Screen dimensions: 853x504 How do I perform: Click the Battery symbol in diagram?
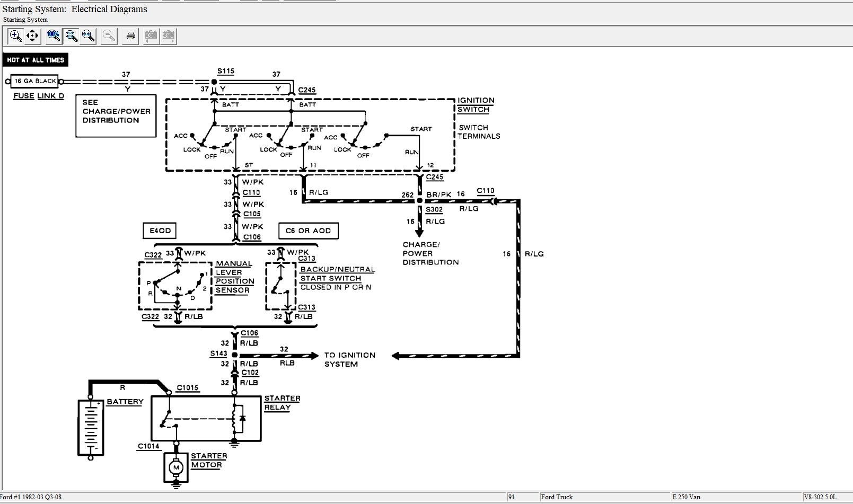(x=91, y=427)
